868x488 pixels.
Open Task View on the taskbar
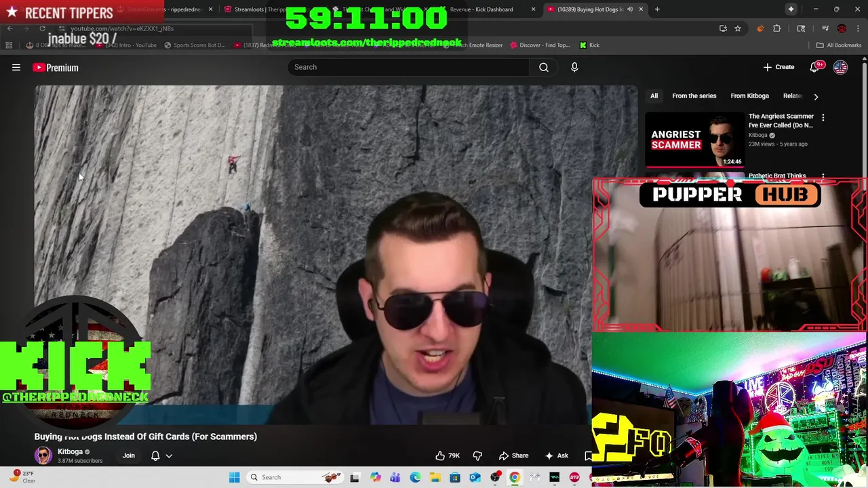pyautogui.click(x=355, y=478)
